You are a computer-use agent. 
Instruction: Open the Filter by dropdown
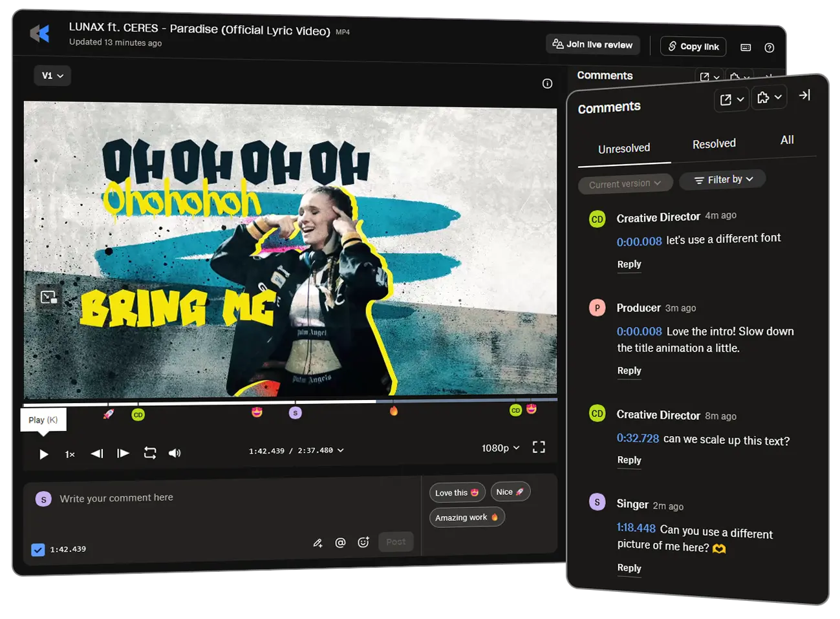(723, 180)
